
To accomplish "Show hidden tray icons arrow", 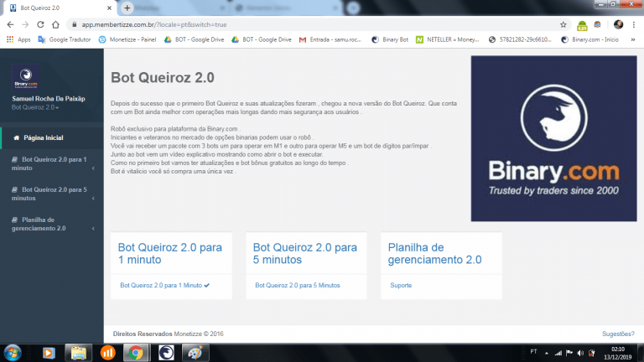I will click(547, 353).
